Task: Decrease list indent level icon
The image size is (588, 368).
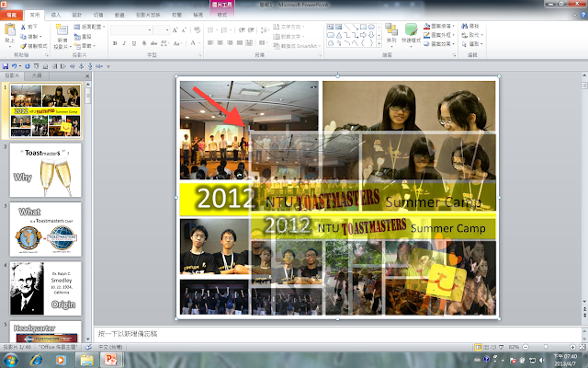Action: pos(242,30)
